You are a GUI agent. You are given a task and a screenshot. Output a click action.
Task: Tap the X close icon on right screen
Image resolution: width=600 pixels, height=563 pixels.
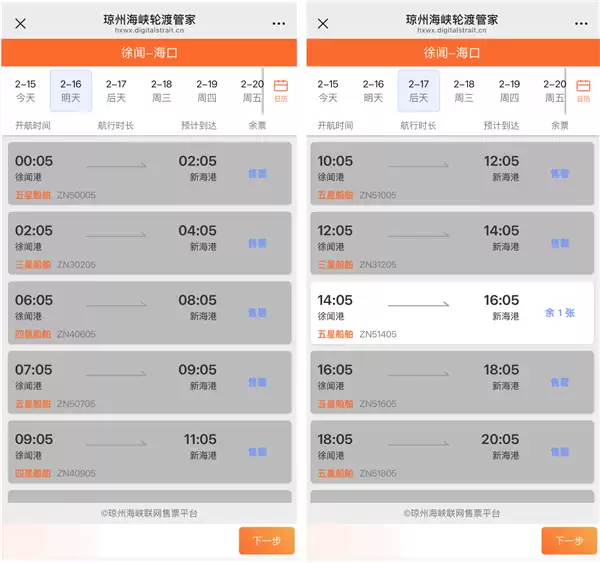[323, 24]
